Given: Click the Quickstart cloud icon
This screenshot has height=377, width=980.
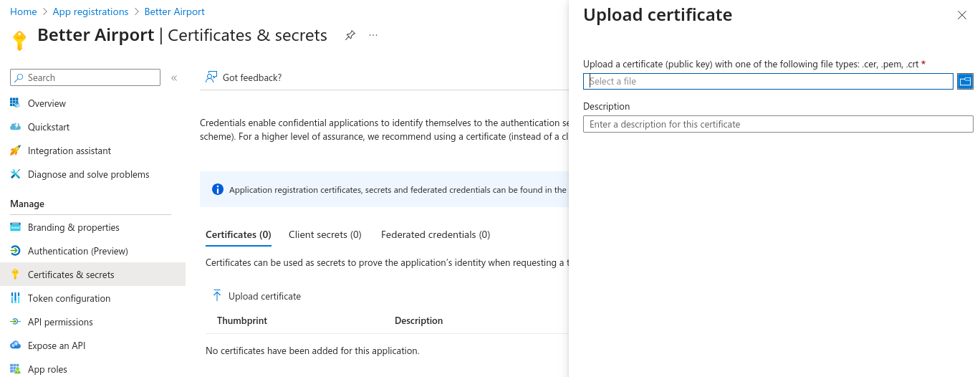Looking at the screenshot, I should click(x=15, y=127).
